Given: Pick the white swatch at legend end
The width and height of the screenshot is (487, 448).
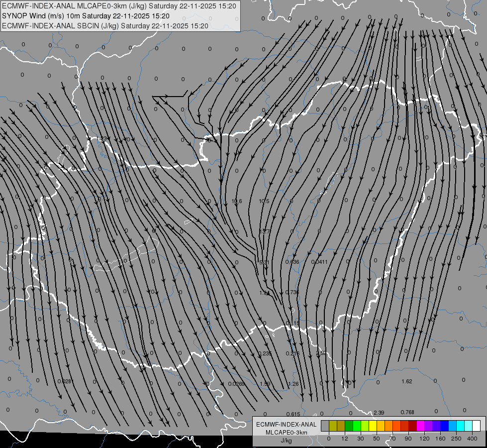Looking at the screenshot, I should click(x=477, y=426).
